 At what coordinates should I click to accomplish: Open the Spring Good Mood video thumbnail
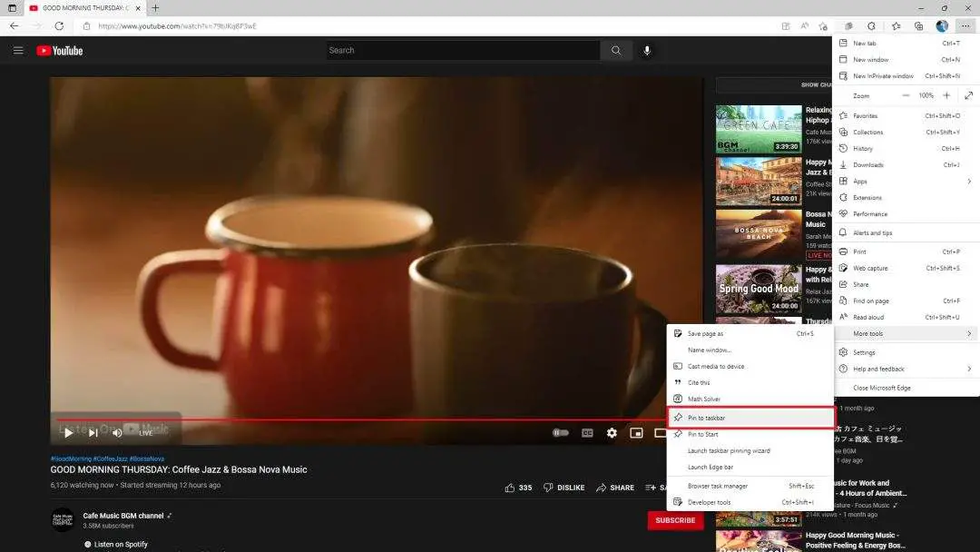click(x=759, y=289)
